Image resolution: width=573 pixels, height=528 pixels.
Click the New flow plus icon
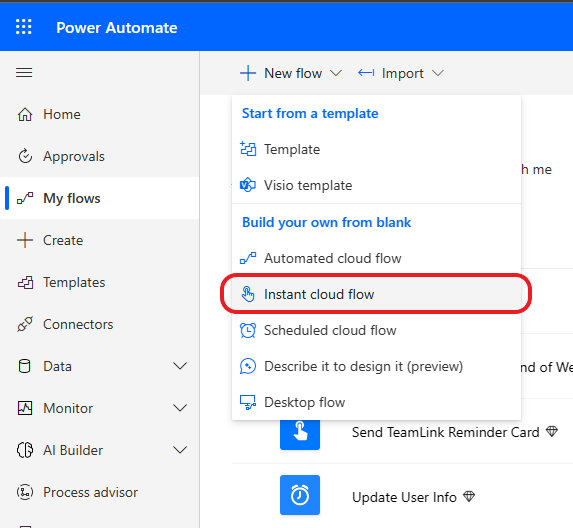(x=248, y=73)
